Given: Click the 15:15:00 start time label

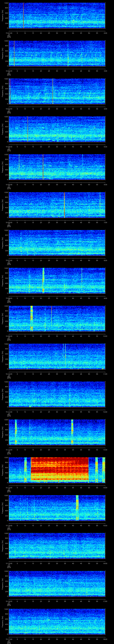Looking at the screenshot, I should (x=9, y=563).
